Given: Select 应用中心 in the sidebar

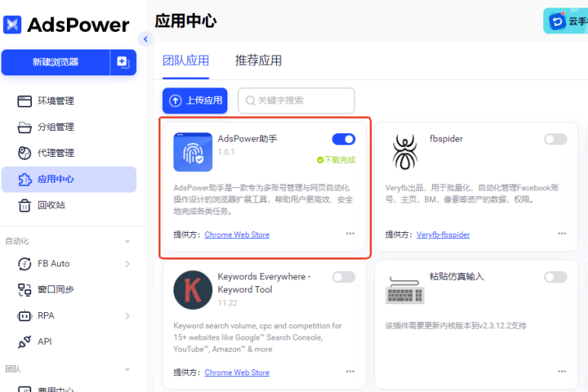Looking at the screenshot, I should click(x=68, y=180).
